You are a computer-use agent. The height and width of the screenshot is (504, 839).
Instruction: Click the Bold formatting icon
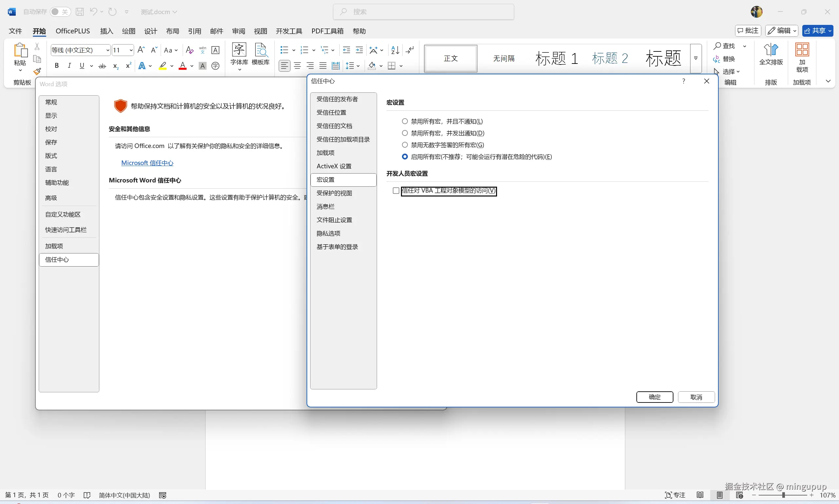(x=57, y=65)
